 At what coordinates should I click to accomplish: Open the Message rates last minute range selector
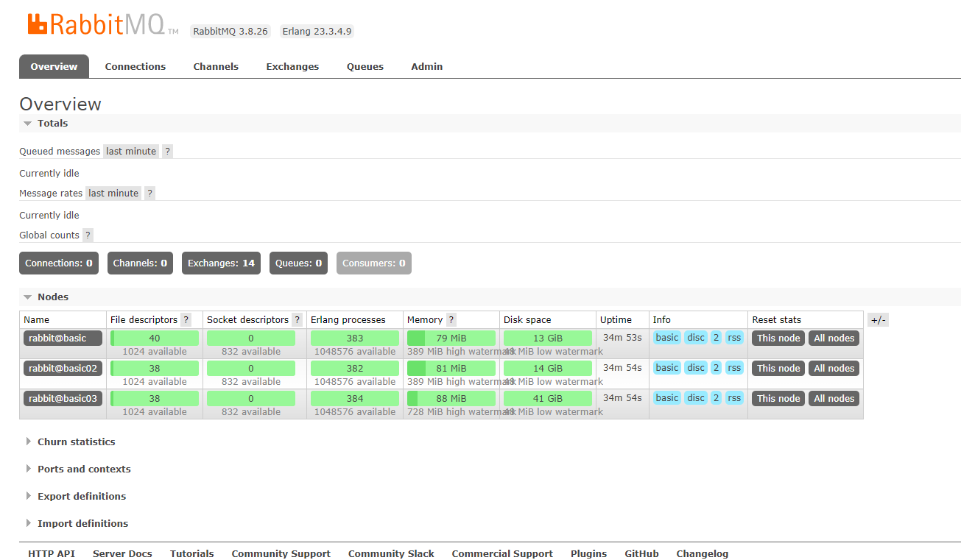pyautogui.click(x=113, y=193)
